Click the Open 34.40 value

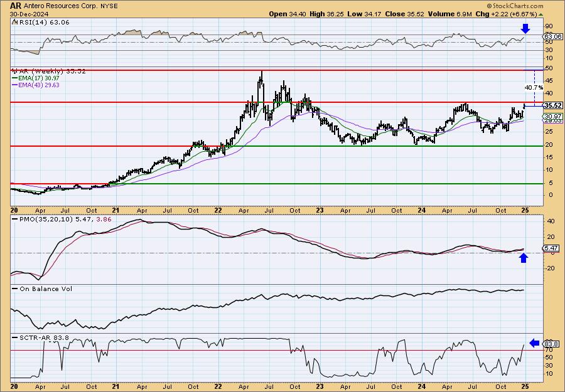pyautogui.click(x=286, y=14)
